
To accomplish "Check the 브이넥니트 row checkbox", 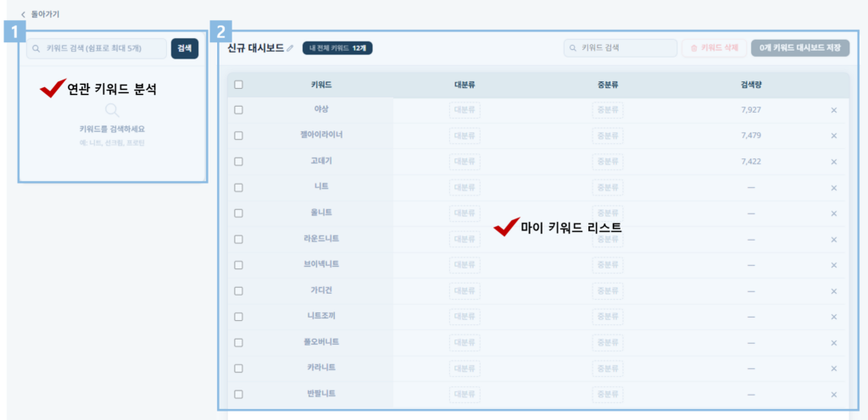I will (238, 265).
